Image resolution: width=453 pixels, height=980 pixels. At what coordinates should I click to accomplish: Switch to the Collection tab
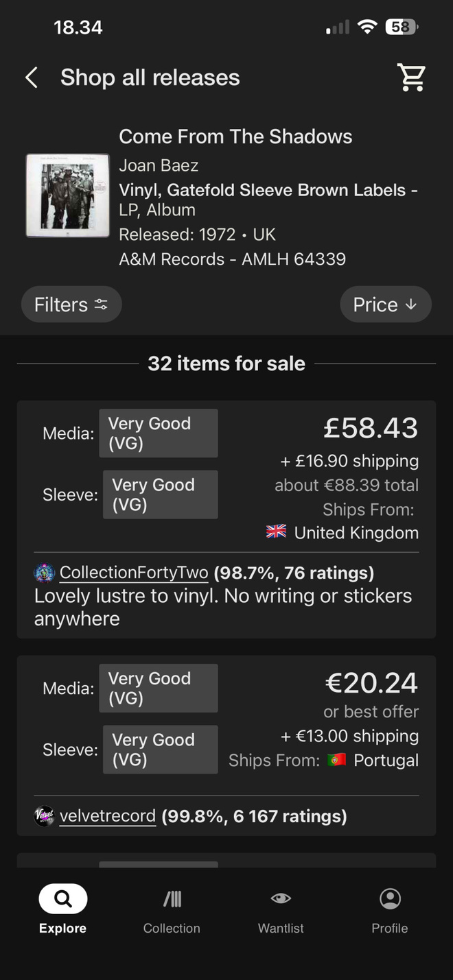[x=172, y=909]
